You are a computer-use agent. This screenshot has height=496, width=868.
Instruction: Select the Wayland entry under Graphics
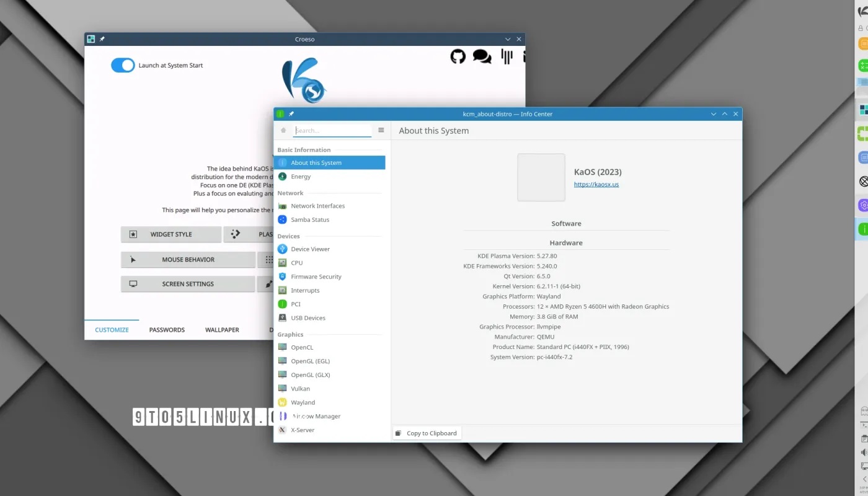coord(303,402)
